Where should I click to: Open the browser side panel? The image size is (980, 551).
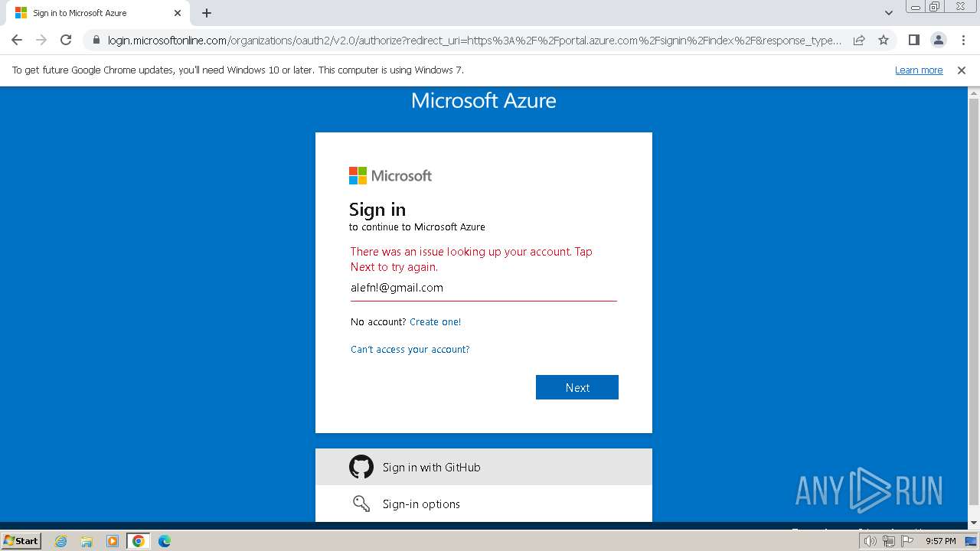click(x=913, y=40)
